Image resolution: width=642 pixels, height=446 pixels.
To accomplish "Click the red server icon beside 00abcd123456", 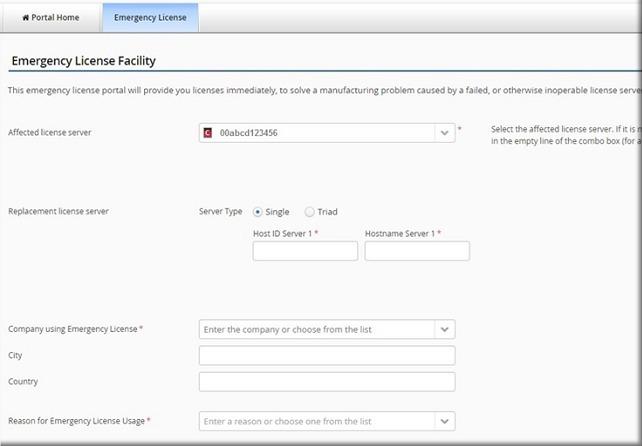I will [x=207, y=133].
